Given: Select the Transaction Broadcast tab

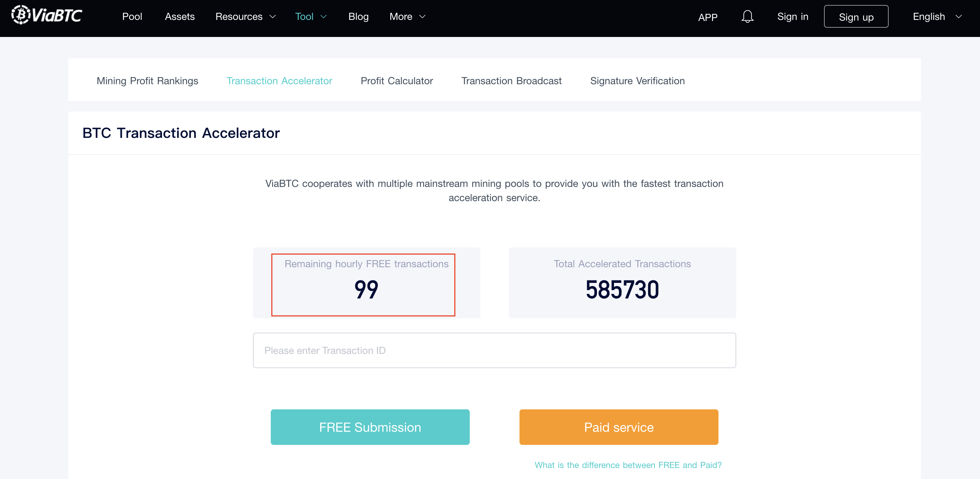Looking at the screenshot, I should coord(511,81).
